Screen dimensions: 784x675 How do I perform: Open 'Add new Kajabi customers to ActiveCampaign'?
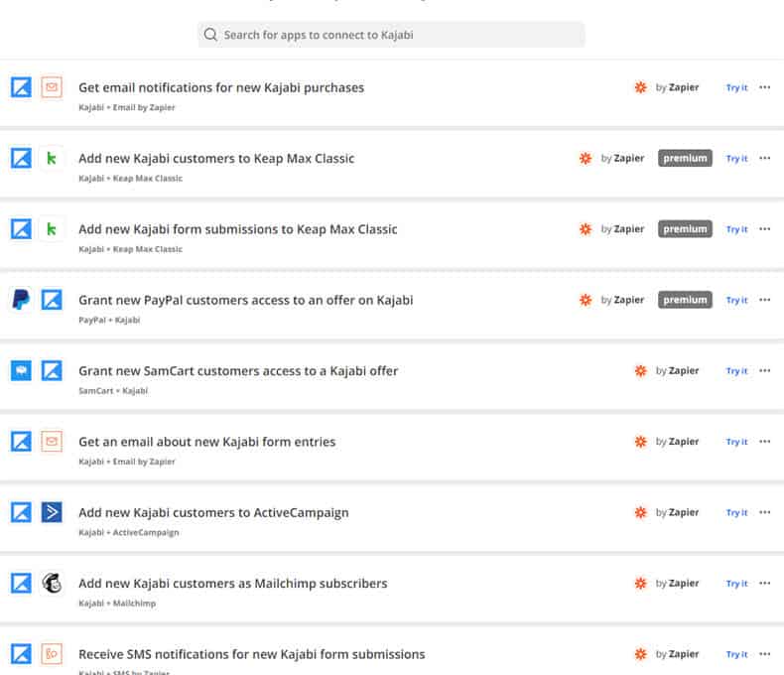(213, 513)
